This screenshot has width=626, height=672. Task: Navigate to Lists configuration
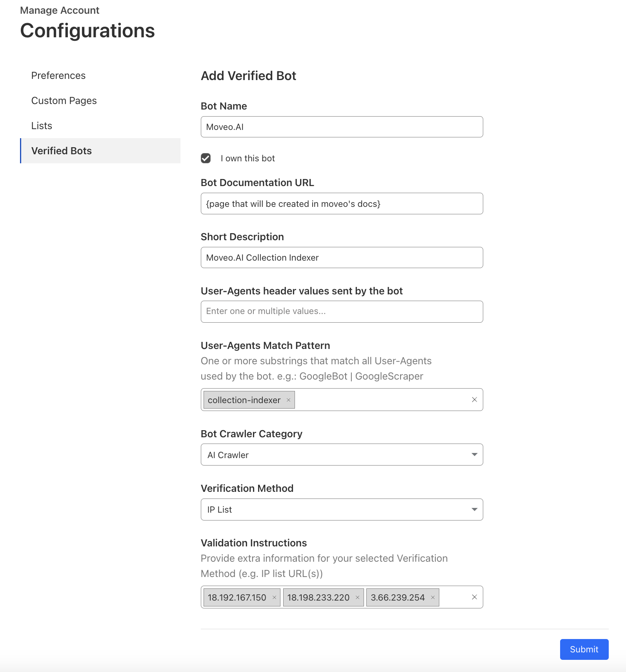click(x=42, y=126)
